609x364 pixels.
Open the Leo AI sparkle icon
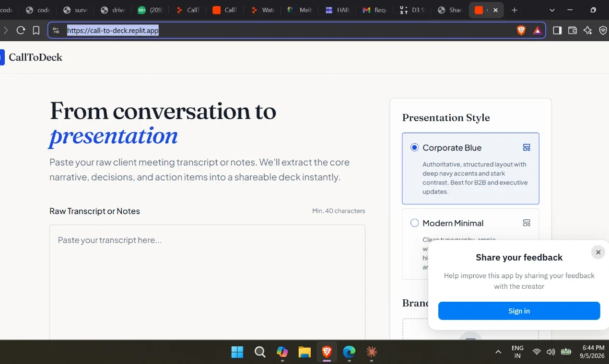[x=588, y=31]
